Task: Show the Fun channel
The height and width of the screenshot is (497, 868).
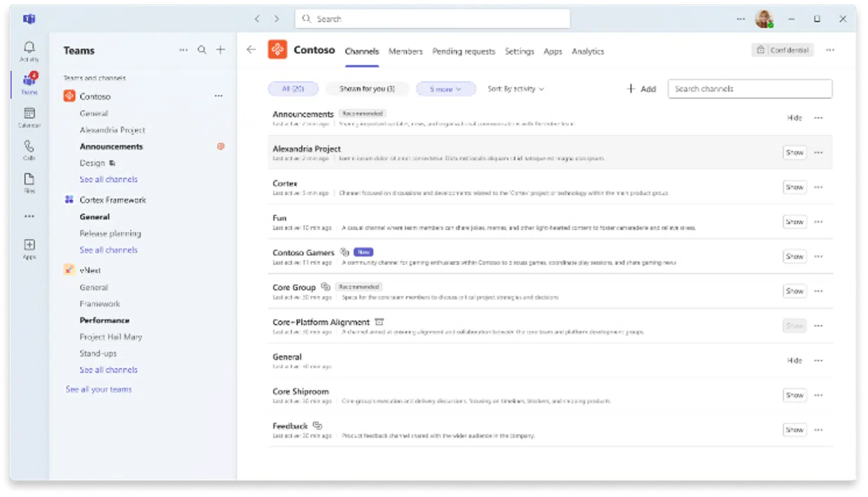Action: coord(795,222)
